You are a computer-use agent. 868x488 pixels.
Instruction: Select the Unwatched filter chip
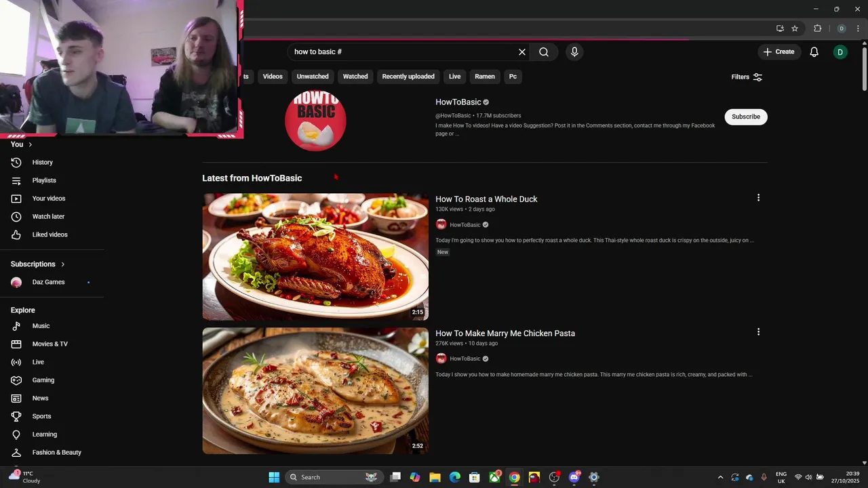point(313,77)
